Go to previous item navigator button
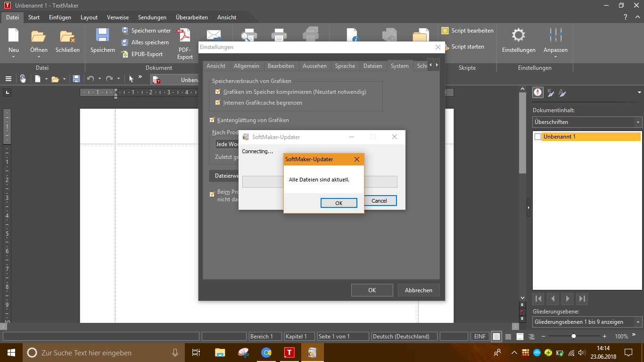 [553, 298]
